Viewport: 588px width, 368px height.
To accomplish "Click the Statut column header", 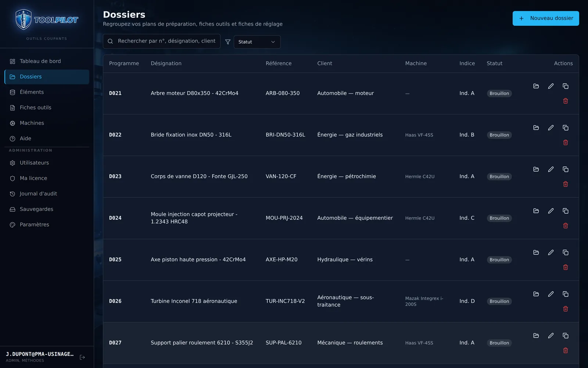I will point(494,63).
